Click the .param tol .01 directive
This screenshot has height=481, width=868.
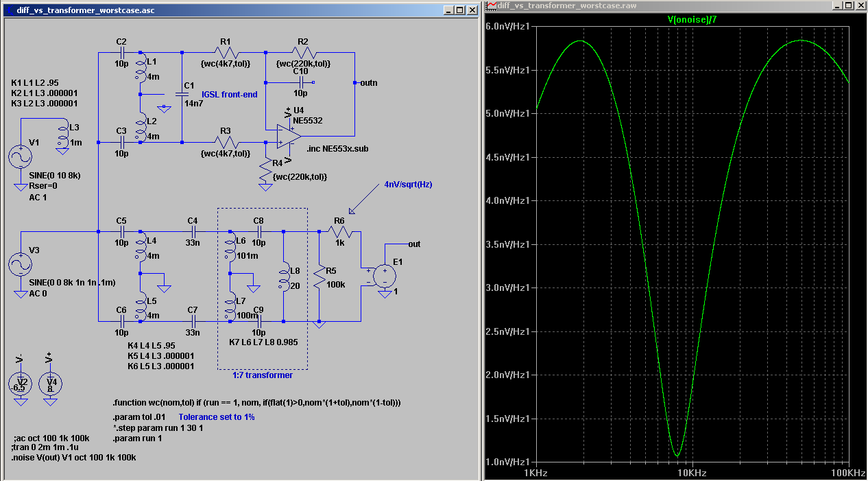(138, 417)
